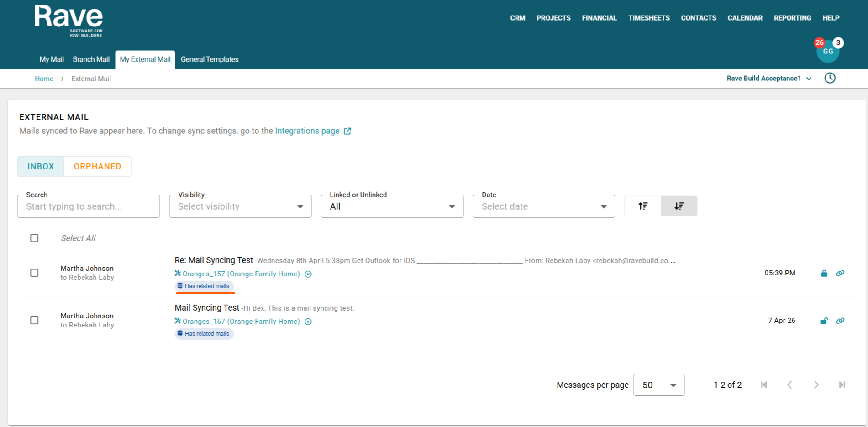Tick the Select All checkbox
868x427 pixels.
(x=34, y=238)
